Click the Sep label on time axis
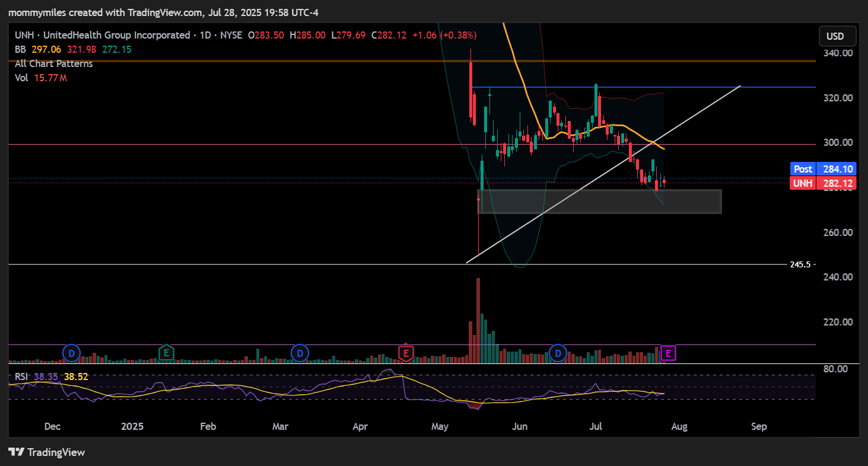Image resolution: width=868 pixels, height=466 pixels. [759, 426]
